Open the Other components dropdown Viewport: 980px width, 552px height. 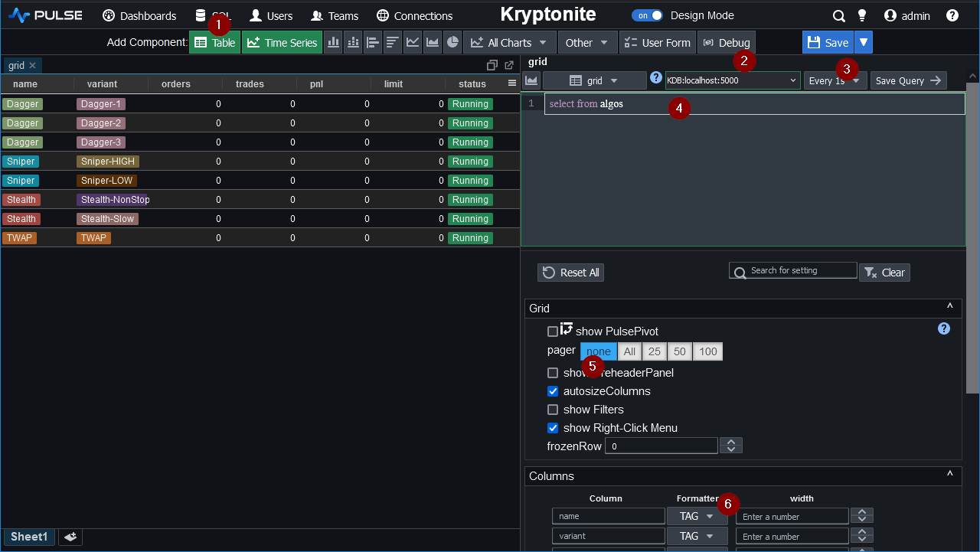587,43
